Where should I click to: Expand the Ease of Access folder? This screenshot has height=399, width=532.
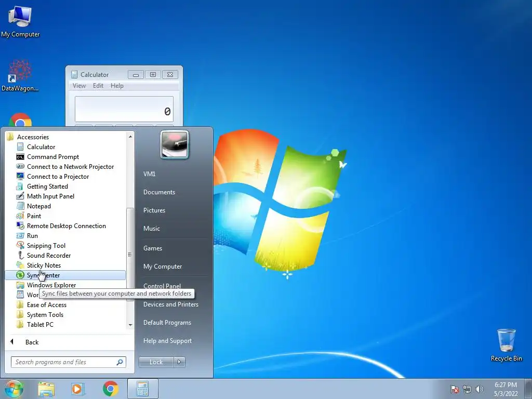tap(46, 304)
